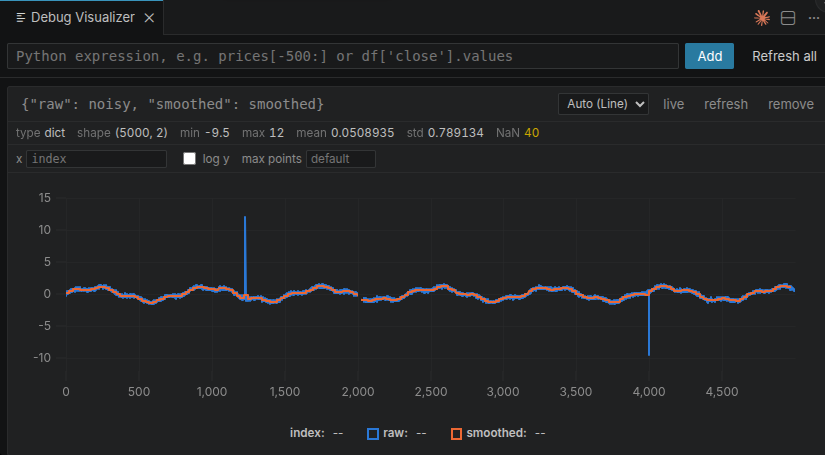Toggle the smoothed series legend swatch
The height and width of the screenshot is (455, 825).
(x=457, y=433)
